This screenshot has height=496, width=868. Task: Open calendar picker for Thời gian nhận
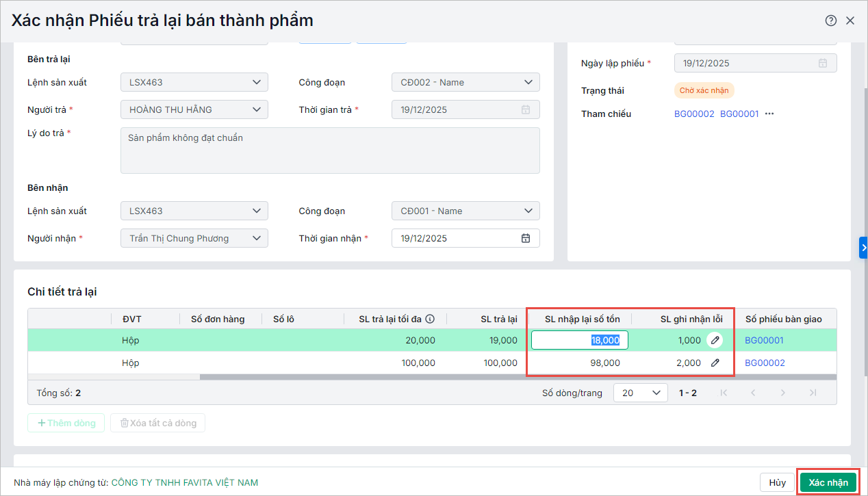(526, 238)
